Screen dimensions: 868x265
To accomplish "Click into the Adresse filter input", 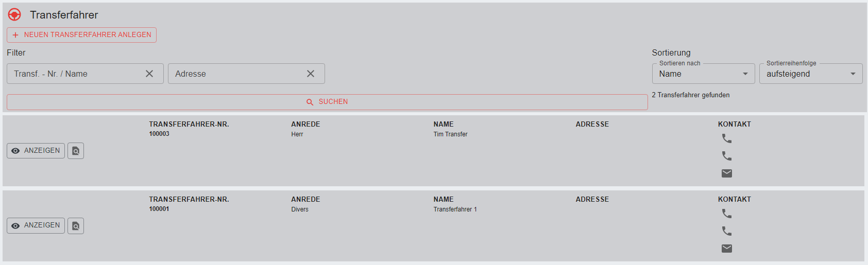I will point(237,74).
